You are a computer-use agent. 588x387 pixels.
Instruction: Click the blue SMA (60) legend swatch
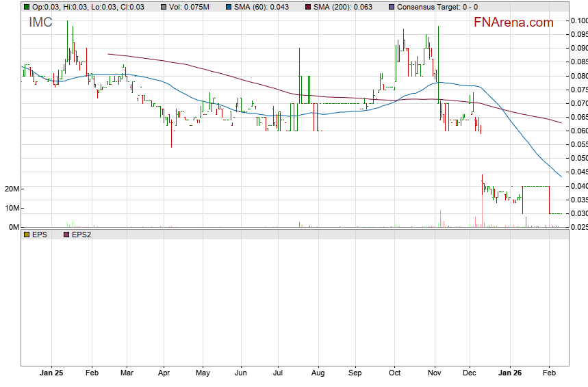click(228, 7)
